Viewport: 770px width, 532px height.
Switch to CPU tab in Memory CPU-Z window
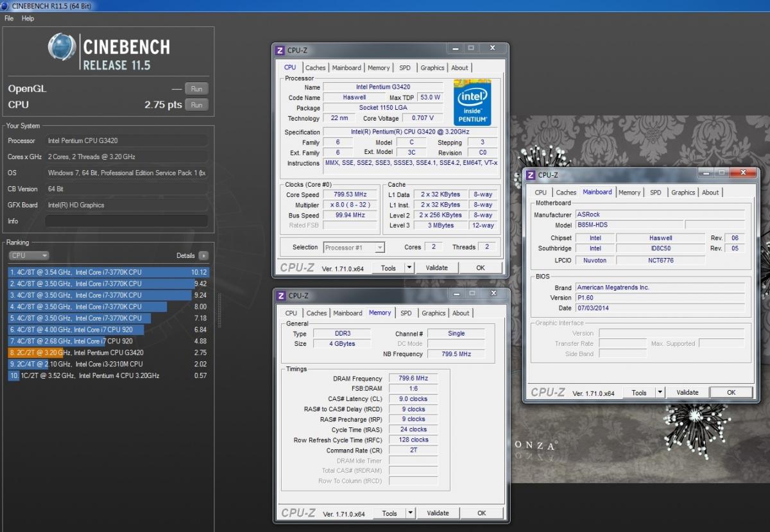(x=291, y=313)
